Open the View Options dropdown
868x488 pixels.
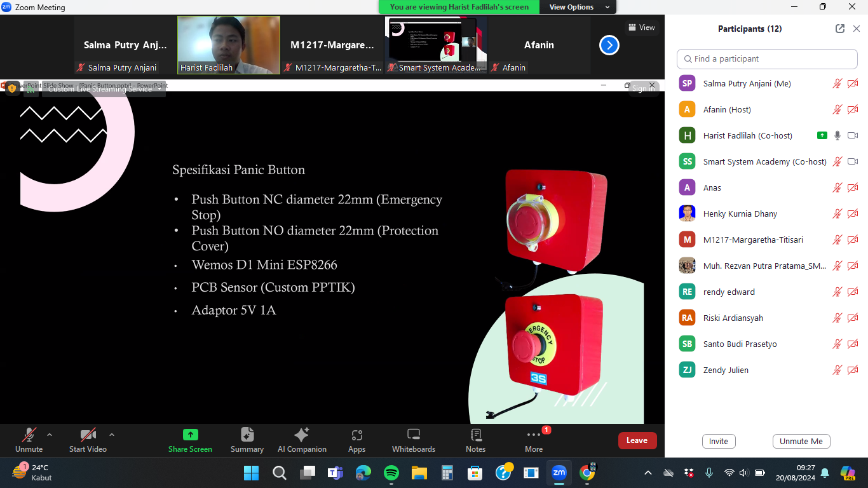pyautogui.click(x=580, y=7)
